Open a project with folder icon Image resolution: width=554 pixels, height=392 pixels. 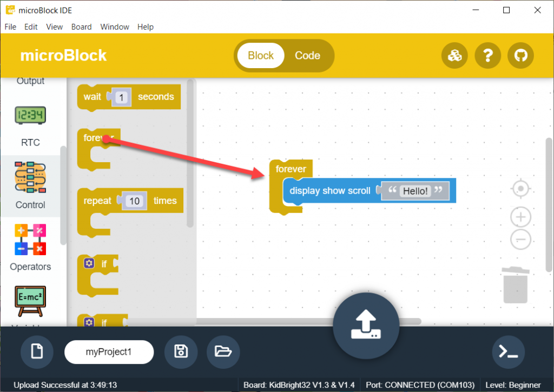click(223, 352)
